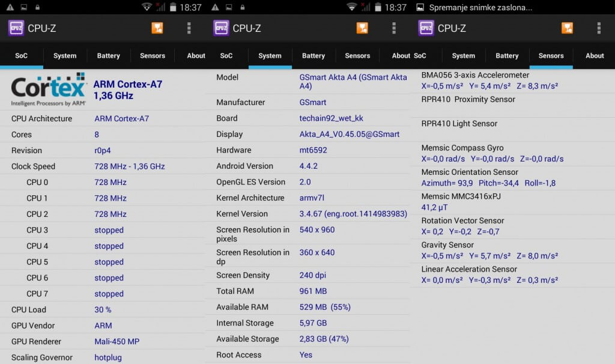This screenshot has height=364, width=615.
Task: Tap the Wi-Fi icon in left status bar
Action: pyautogui.click(x=147, y=7)
